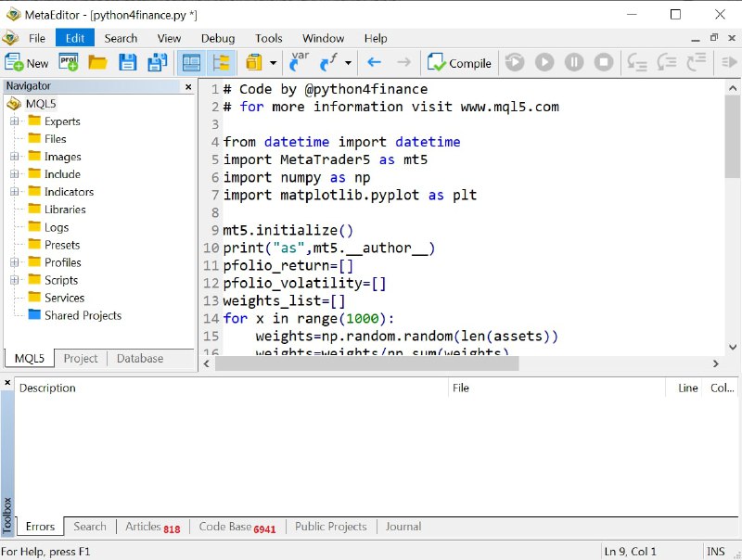The image size is (742, 560).
Task: Open the clipboard icon dropdown arrow
Action: (273, 63)
